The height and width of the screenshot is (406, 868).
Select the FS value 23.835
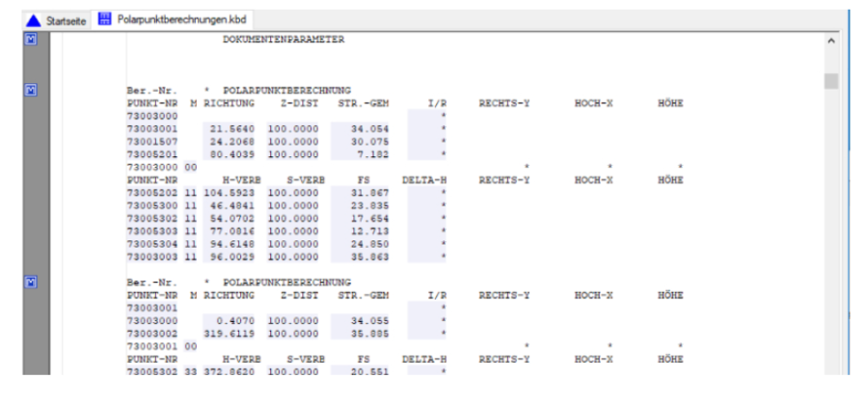point(356,205)
